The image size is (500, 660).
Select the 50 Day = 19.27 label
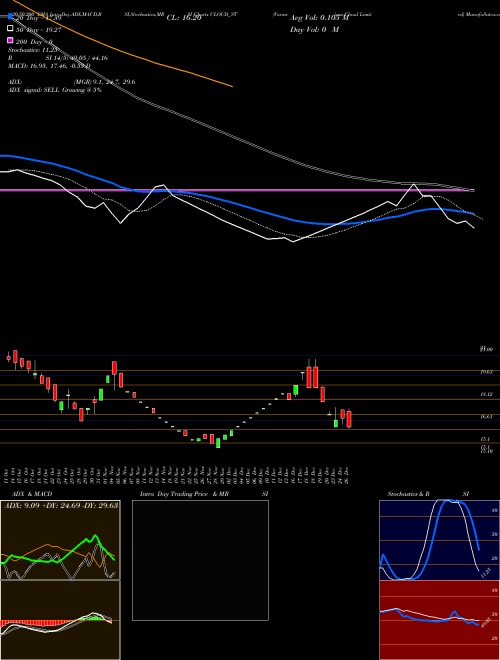[39, 30]
